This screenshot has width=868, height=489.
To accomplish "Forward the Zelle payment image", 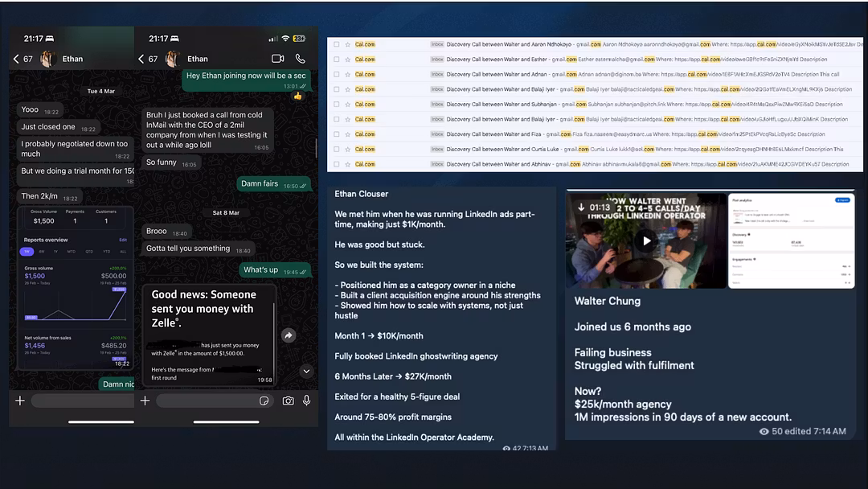I will point(289,335).
